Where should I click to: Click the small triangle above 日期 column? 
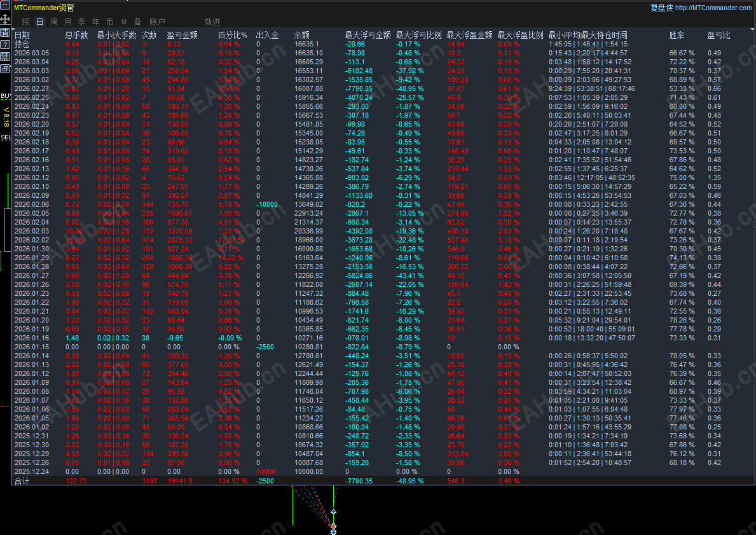13,29
